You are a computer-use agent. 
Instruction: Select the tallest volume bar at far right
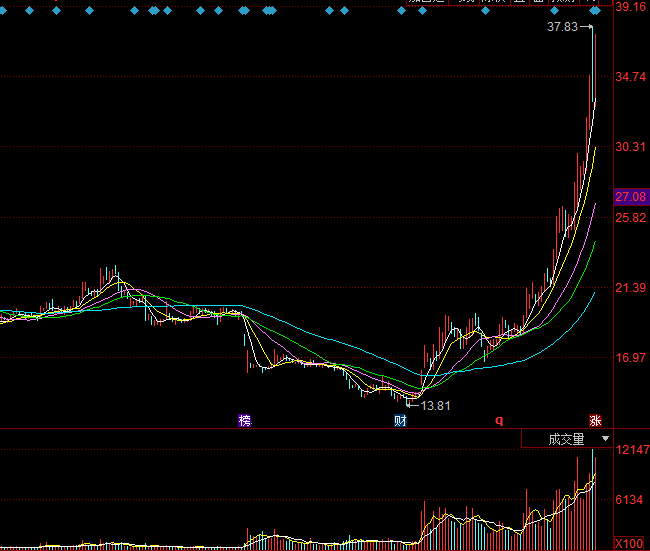593,500
